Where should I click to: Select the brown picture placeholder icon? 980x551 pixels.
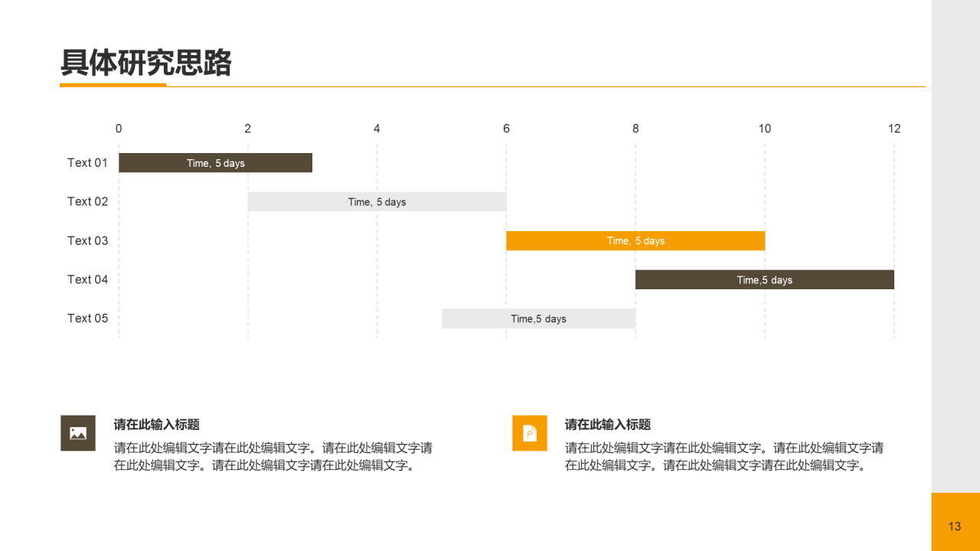[77, 433]
